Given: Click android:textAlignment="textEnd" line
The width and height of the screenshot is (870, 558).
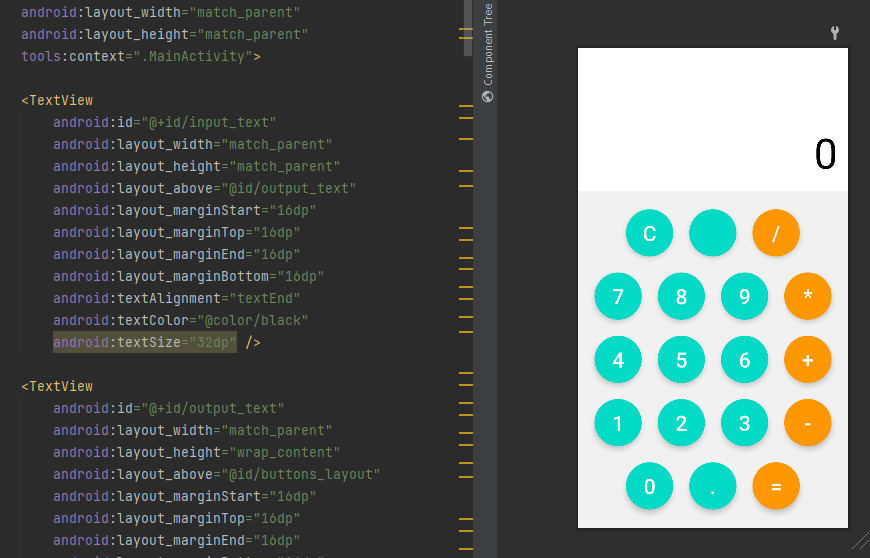Looking at the screenshot, I should click(176, 298).
